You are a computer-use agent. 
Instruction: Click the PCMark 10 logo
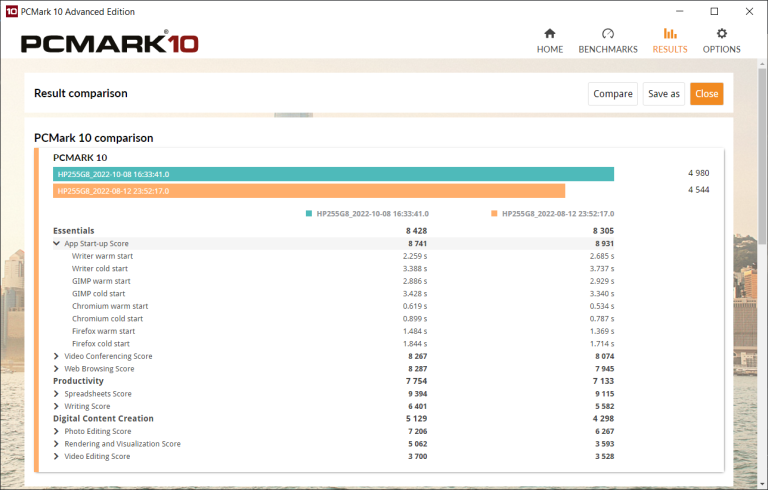[x=109, y=44]
